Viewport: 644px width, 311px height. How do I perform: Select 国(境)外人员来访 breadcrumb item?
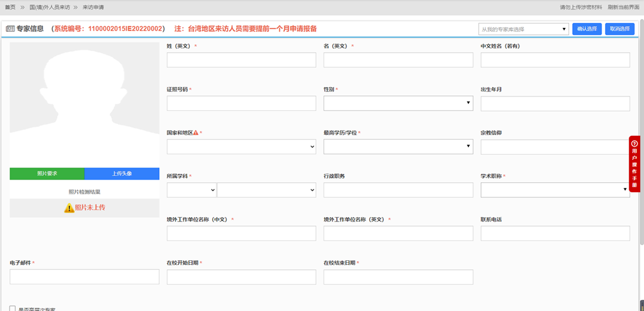[49, 7]
